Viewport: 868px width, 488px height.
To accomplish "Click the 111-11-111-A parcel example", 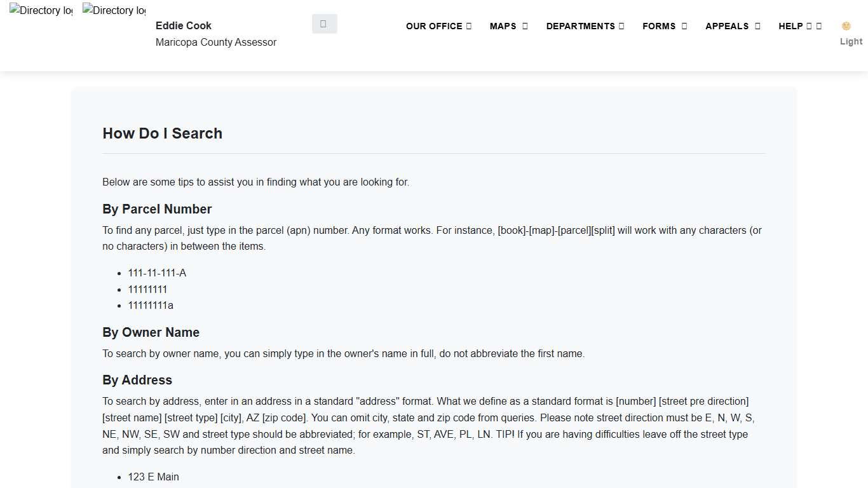I will [x=157, y=273].
